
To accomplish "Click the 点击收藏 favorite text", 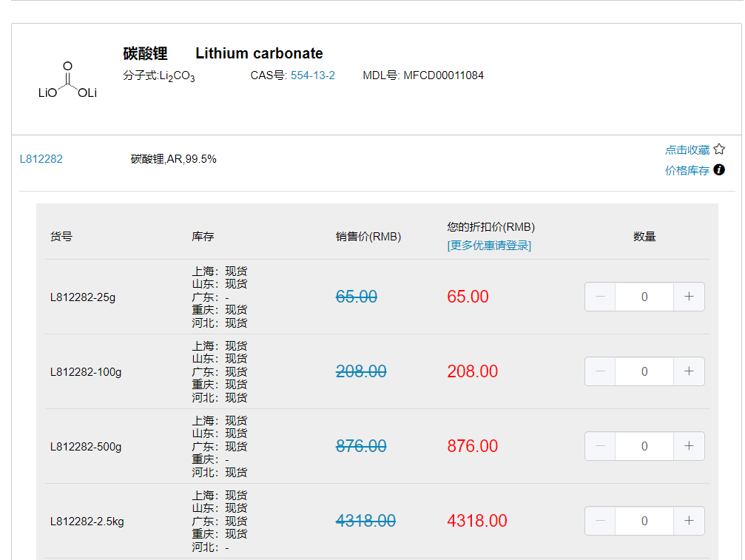I will pyautogui.click(x=687, y=149).
